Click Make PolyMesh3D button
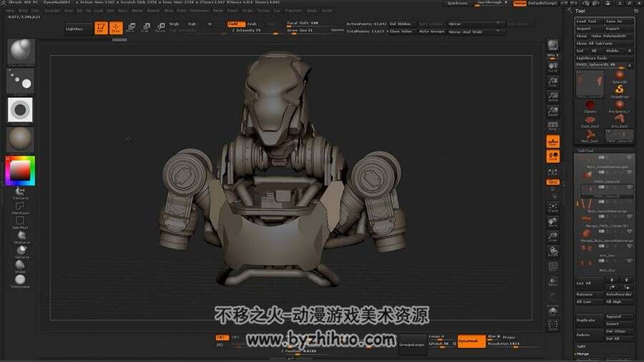Screen dimensions: 644x362 point(612,36)
